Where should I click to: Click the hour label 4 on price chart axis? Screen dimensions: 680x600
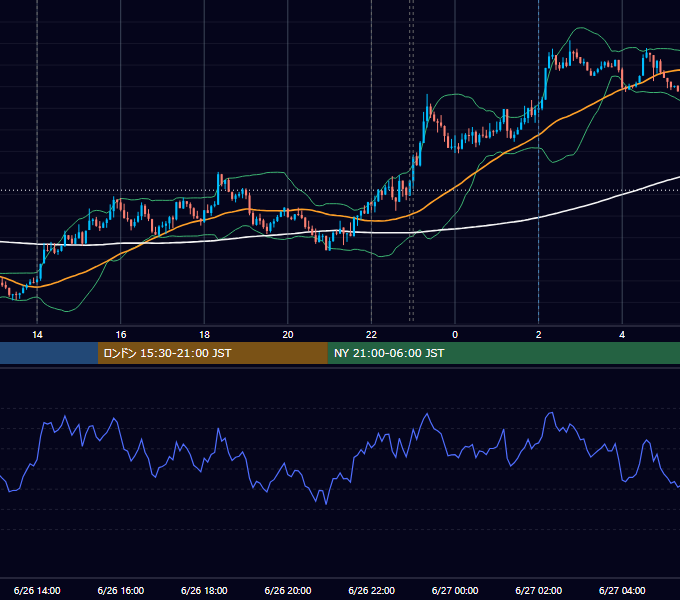(622, 335)
